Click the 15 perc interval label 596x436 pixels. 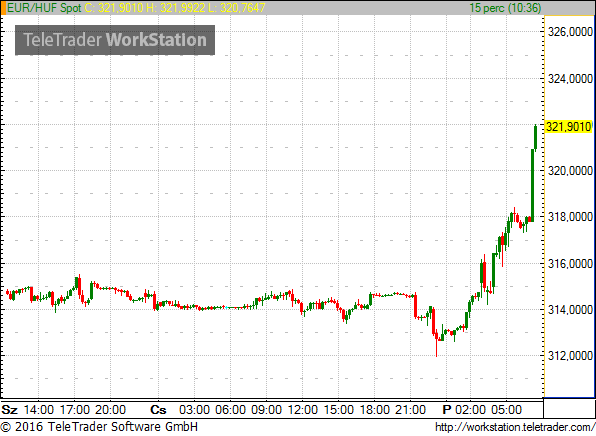point(505,8)
